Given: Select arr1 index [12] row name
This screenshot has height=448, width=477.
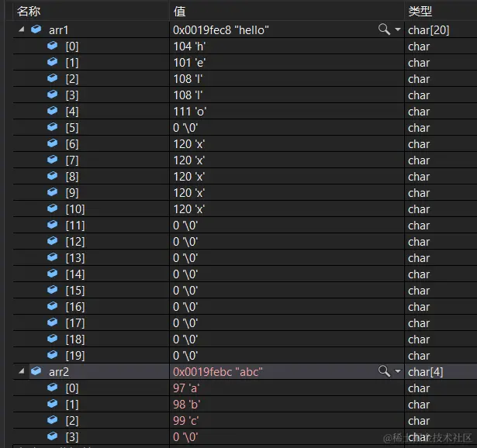Looking at the screenshot, I should [x=75, y=242].
